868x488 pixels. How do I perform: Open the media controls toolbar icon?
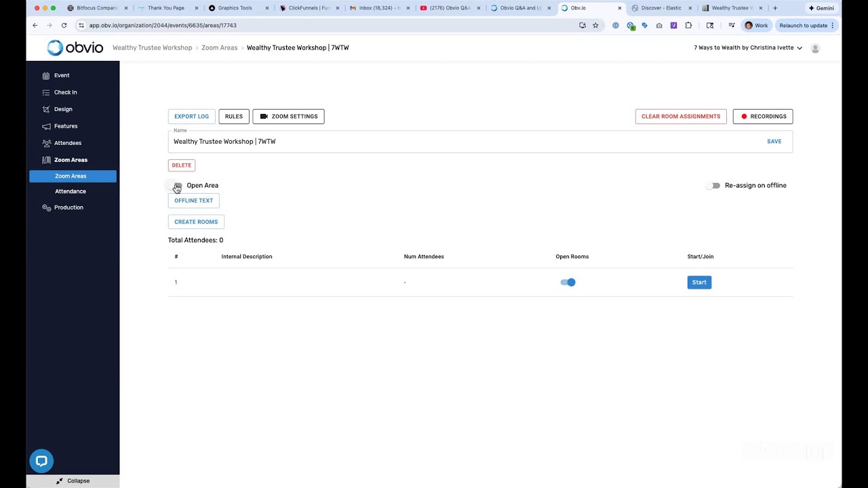tap(731, 25)
